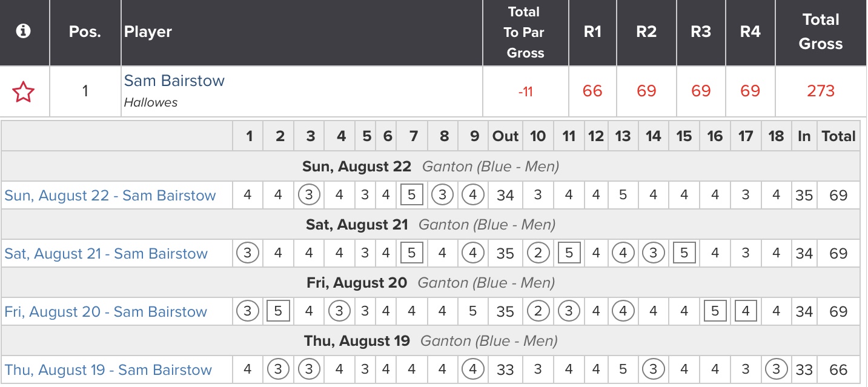Image resolution: width=868 pixels, height=387 pixels.
Task: Click the R2 column header
Action: click(x=646, y=32)
